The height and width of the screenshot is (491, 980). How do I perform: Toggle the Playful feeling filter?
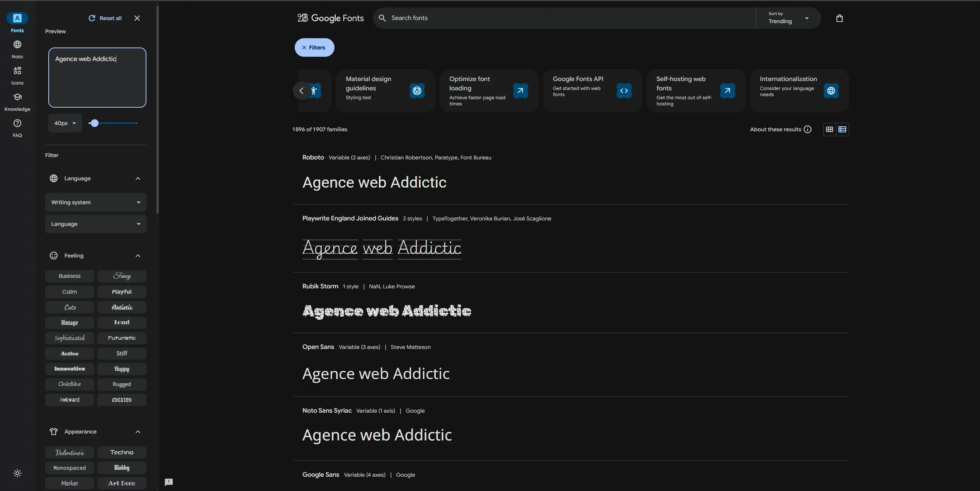(x=122, y=291)
